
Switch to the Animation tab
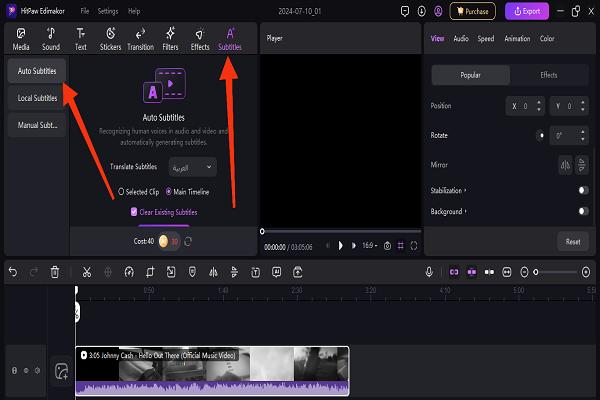click(x=517, y=38)
